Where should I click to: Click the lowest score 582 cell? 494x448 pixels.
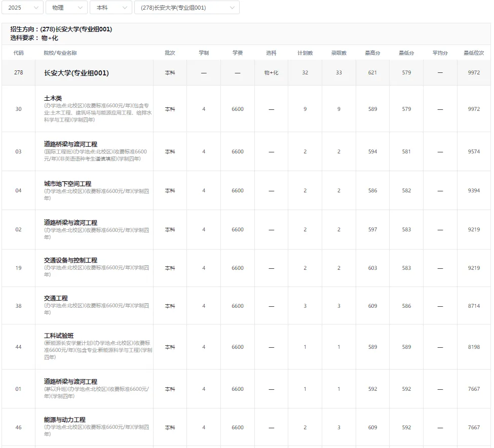(406, 190)
